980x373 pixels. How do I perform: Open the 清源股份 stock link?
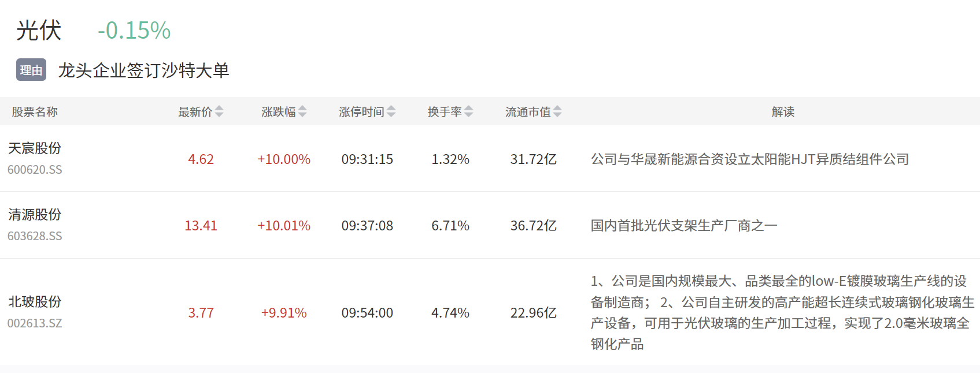[35, 215]
